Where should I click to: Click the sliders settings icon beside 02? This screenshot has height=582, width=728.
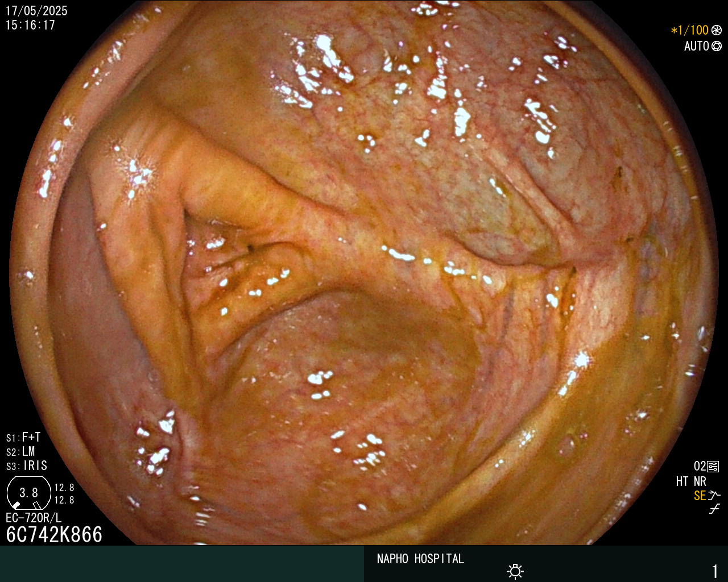pyautogui.click(x=713, y=467)
